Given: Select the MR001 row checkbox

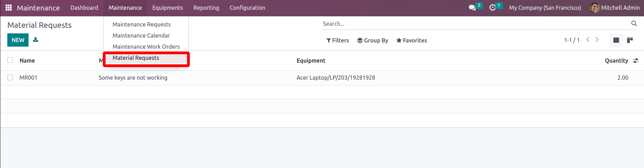Looking at the screenshot, I should [10, 78].
